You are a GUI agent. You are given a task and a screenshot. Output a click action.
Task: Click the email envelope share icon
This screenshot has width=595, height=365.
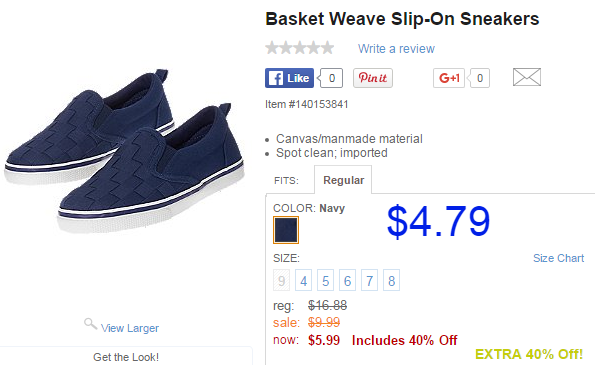(527, 77)
